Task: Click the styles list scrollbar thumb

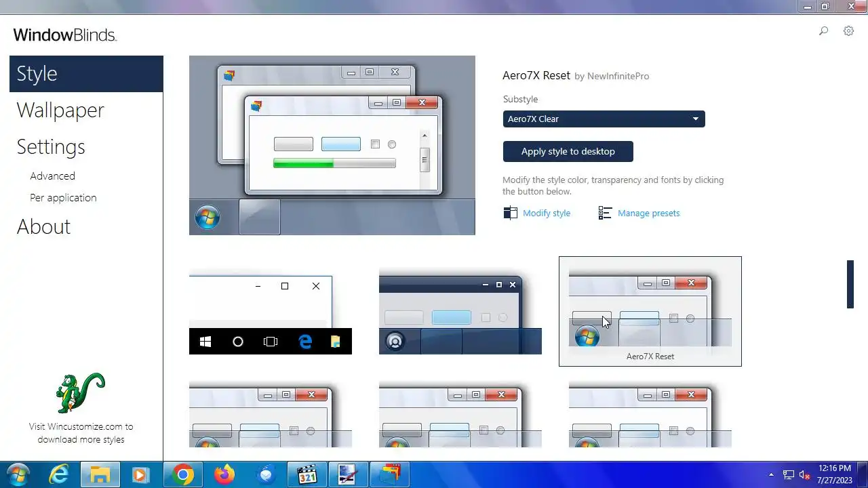Action: pos(850,284)
